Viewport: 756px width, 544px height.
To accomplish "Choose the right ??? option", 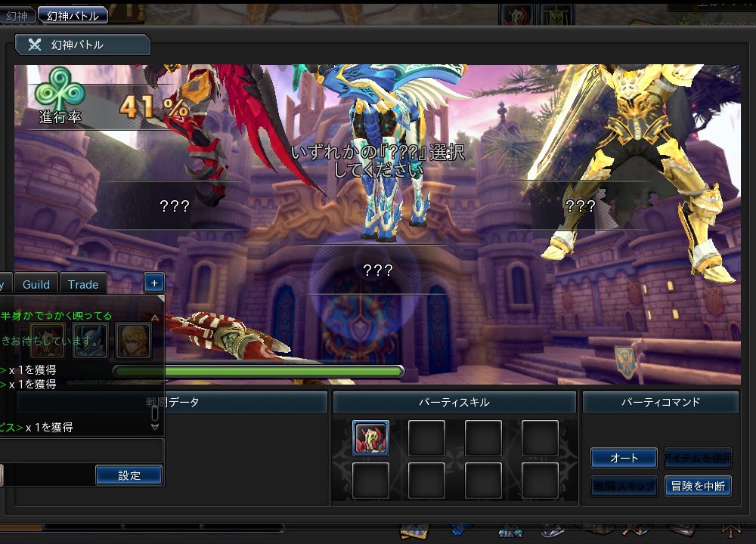I will pos(580,206).
